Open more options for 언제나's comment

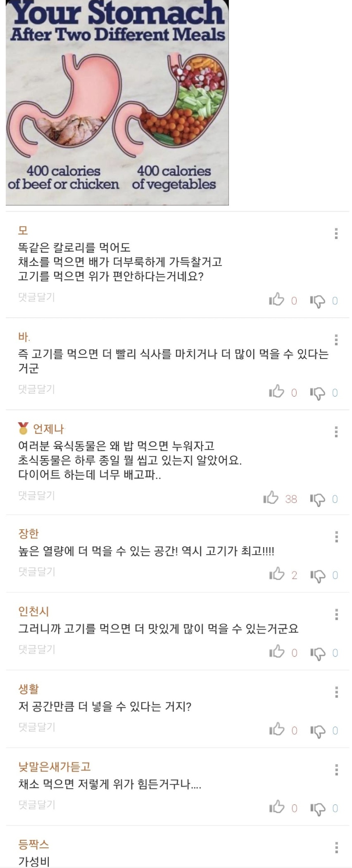[x=336, y=432]
